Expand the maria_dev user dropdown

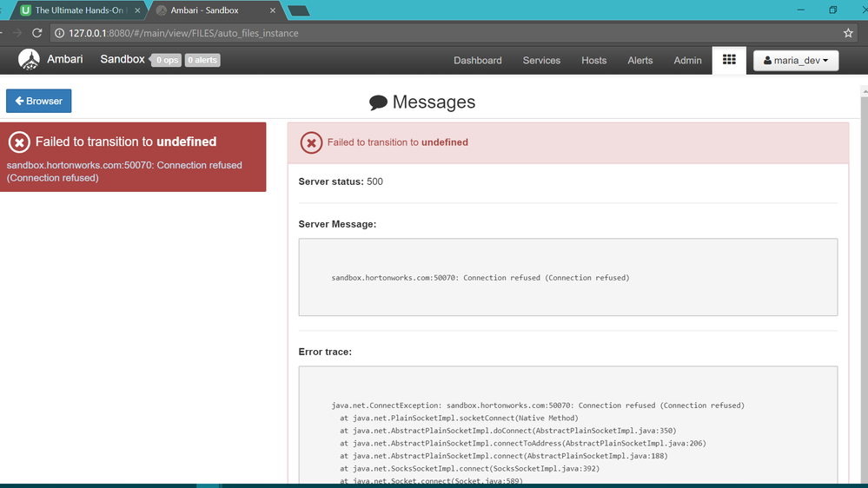click(796, 60)
